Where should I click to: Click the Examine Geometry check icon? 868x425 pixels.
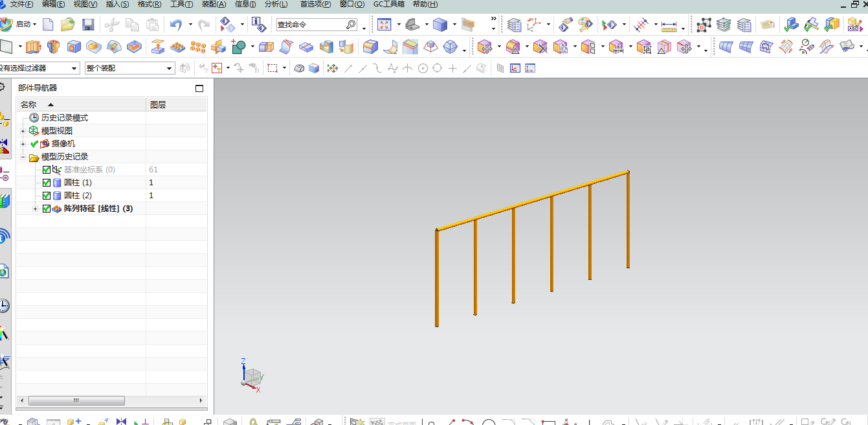pyautogui.click(x=790, y=25)
